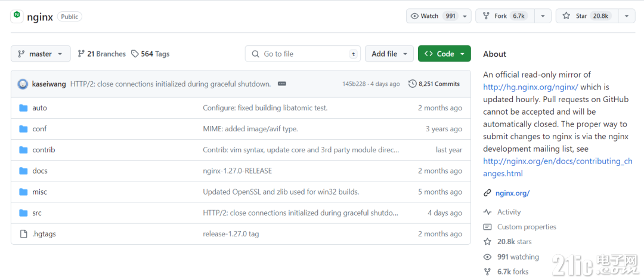Open the Star lists dropdown arrow

[627, 16]
